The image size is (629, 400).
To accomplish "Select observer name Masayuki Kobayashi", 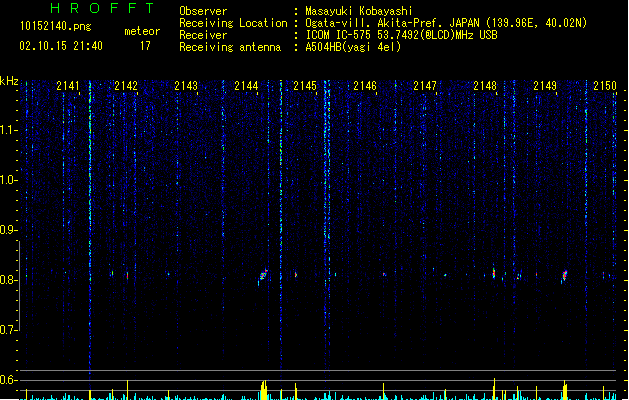I will [x=359, y=11].
